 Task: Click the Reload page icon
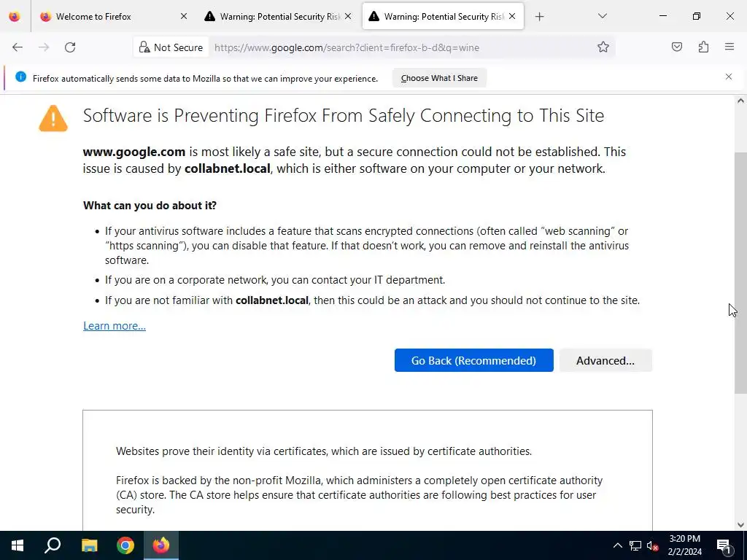pos(70,47)
